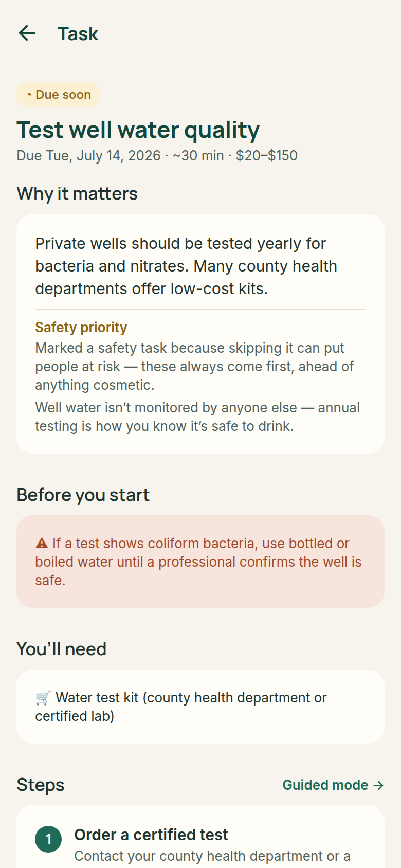Tap the coliform bacteria warning card
This screenshot has width=401, height=868.
200,562
